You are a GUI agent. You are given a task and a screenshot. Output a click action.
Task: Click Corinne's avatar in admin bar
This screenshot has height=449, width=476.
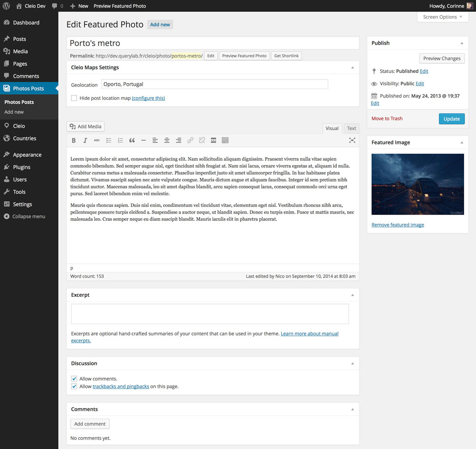point(470,6)
